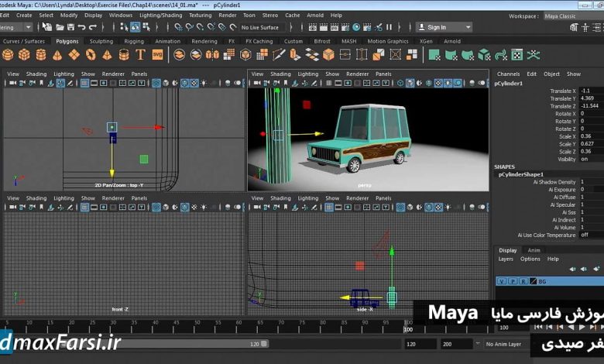
Task: Click the polygon Type (T) tool on the shelf
Action: (140, 55)
